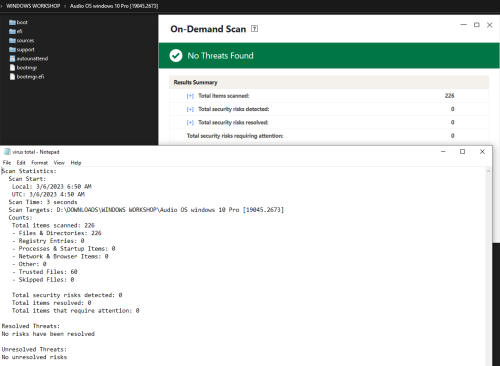Screen dimensions: 500x366
Task: Click the Notepad icon in virus total title bar
Action: pos(7,152)
